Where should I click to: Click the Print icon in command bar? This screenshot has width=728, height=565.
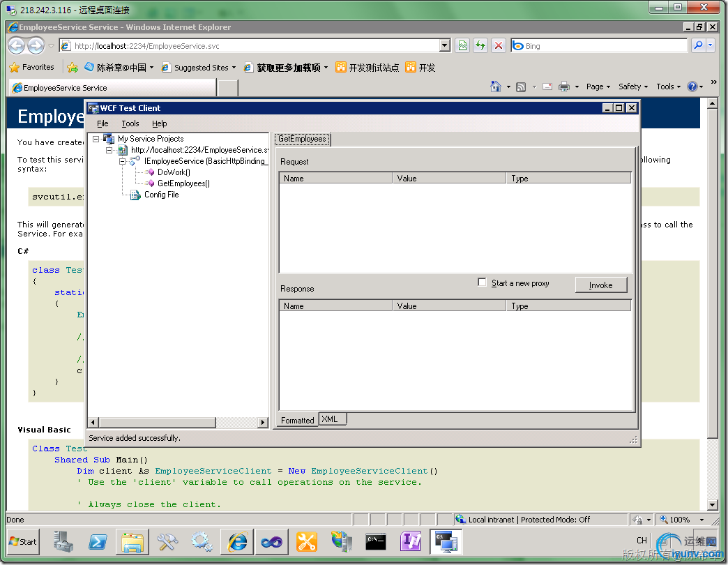click(564, 86)
